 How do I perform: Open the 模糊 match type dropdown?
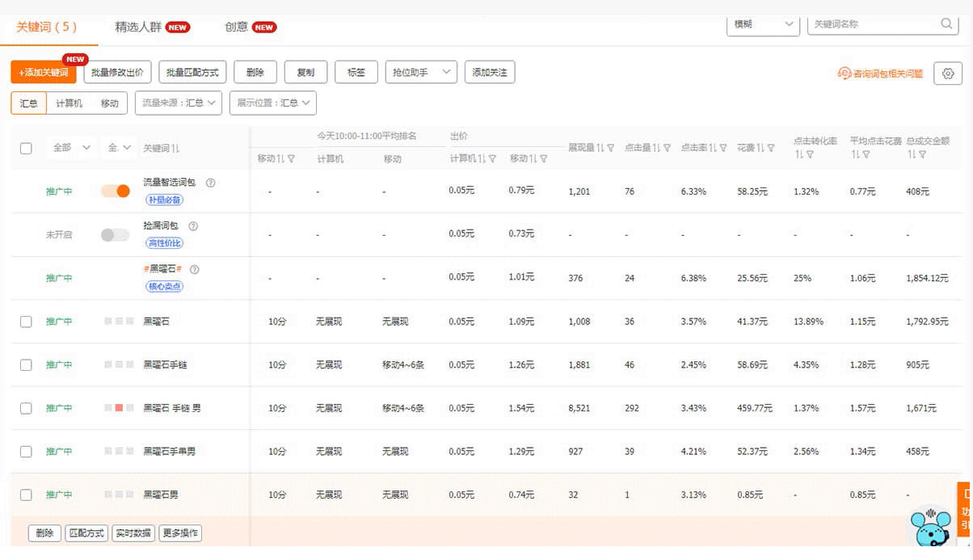(763, 24)
